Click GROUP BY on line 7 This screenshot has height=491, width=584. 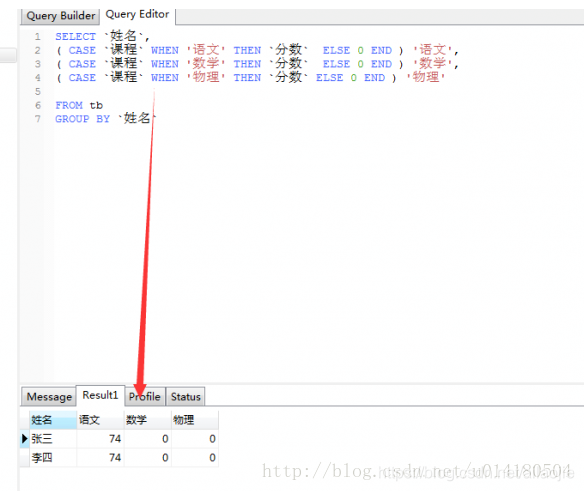coord(82,119)
